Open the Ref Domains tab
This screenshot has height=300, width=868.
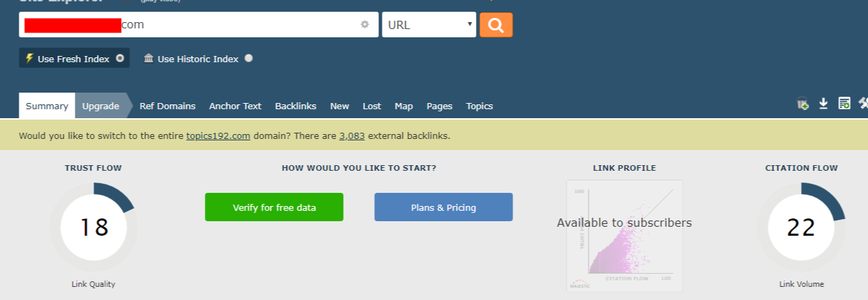pos(167,106)
